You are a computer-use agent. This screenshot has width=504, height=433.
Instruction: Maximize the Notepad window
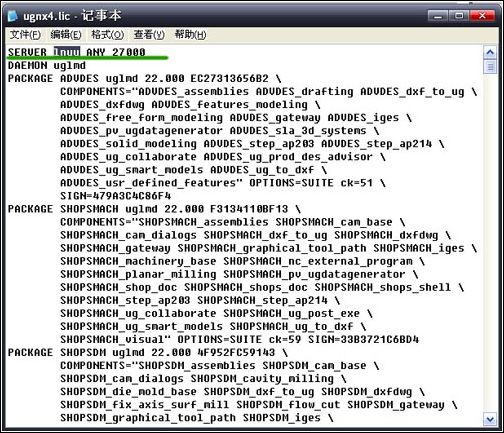(459, 16)
